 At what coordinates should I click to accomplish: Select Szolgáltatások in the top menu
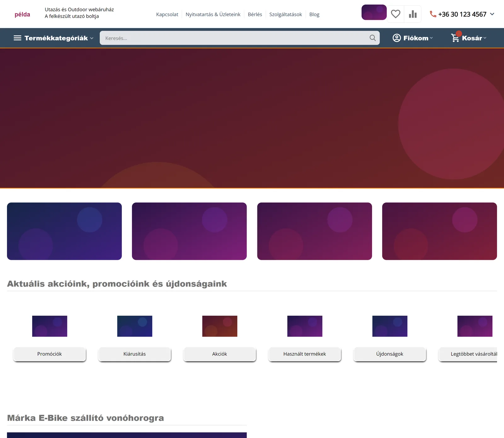click(286, 15)
